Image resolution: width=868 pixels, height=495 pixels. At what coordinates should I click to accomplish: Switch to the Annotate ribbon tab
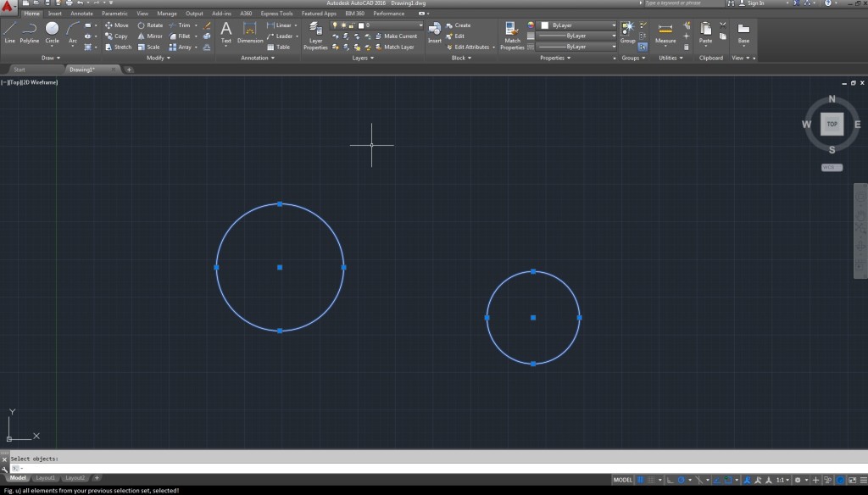[82, 14]
